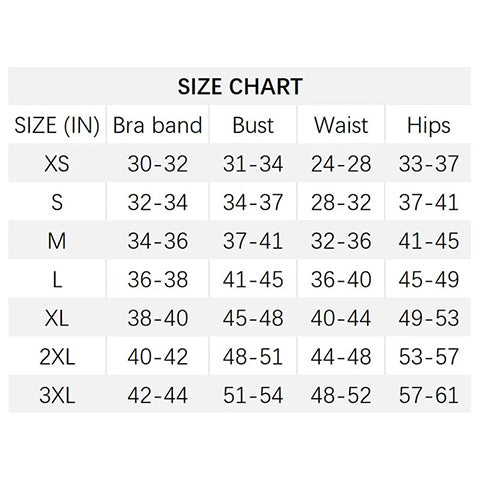This screenshot has height=480, width=480.
Task: Click the L size row label
Action: point(57,279)
